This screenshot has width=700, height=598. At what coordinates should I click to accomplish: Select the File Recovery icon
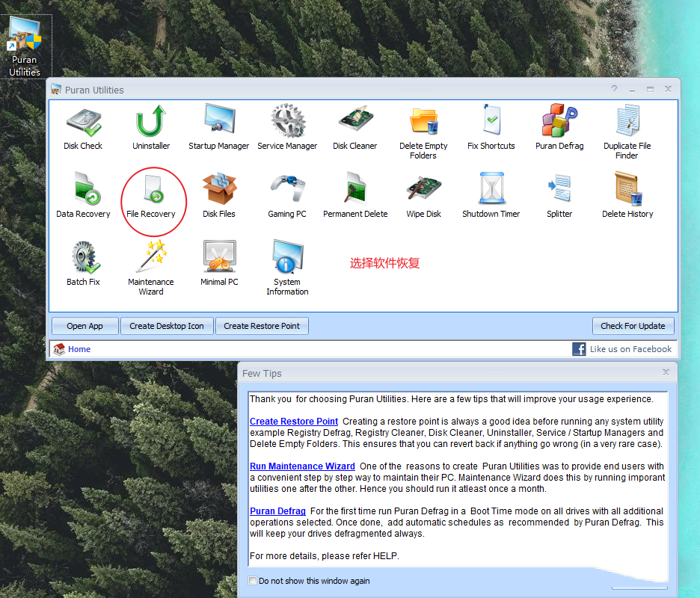tap(151, 195)
